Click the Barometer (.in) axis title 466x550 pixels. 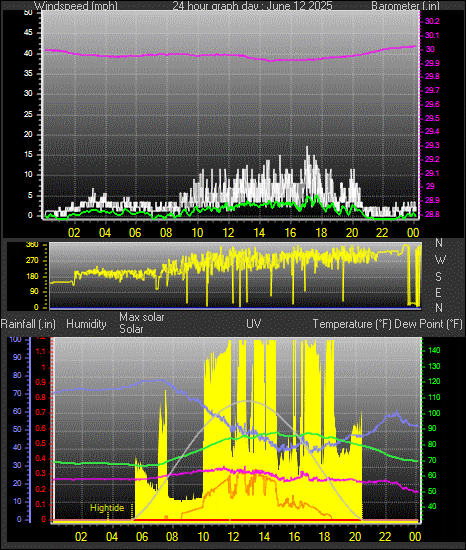coord(405,6)
